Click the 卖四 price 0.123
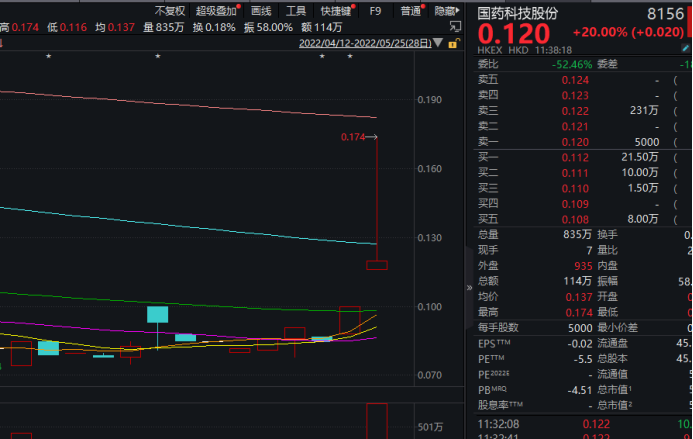The image size is (693, 439). point(575,95)
